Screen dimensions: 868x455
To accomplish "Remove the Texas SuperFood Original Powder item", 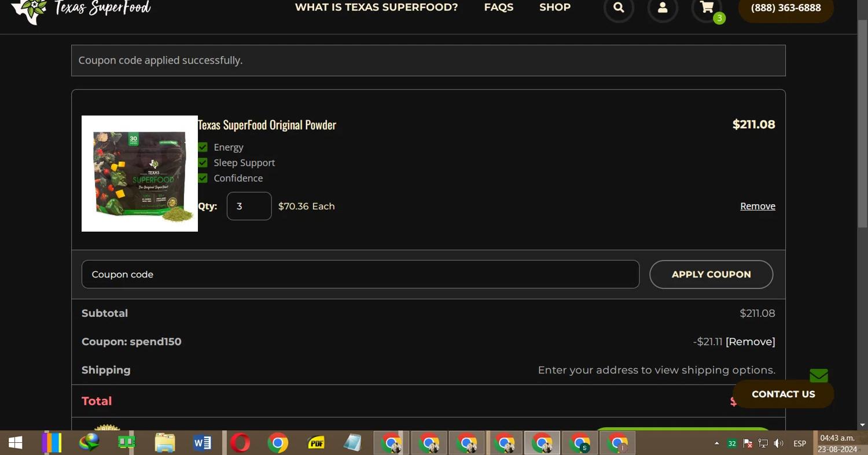I will 757,206.
